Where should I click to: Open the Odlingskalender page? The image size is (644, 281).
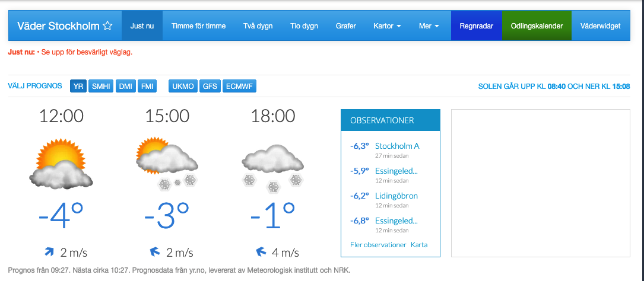point(537,26)
